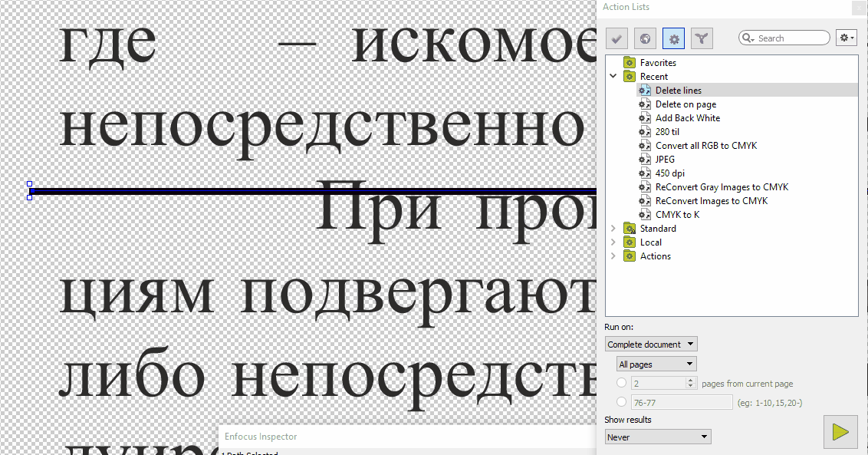Click the JPEG action icon
Screen dimensions: 868x455
coord(645,160)
